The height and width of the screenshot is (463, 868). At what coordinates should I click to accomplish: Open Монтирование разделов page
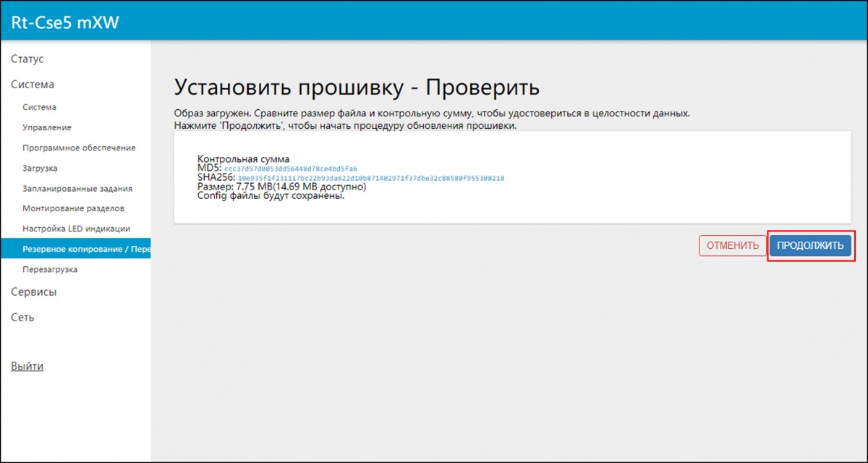pos(73,208)
